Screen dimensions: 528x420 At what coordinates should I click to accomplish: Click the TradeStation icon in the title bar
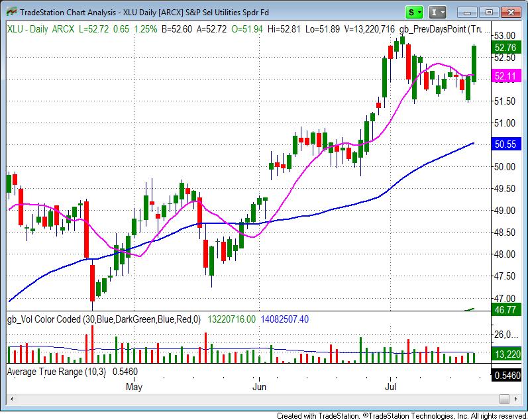point(10,12)
